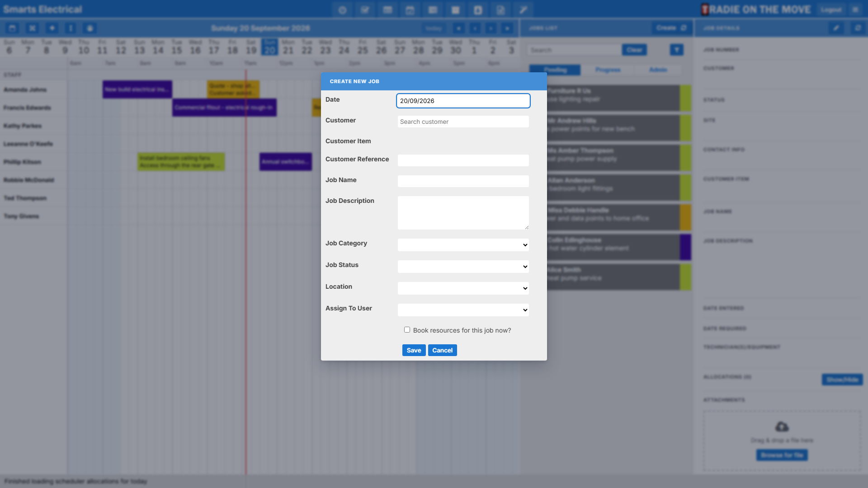Screen dimensions: 868x488
Task: Click the calendar icon in the scheduler toolbar
Action: 12,28
